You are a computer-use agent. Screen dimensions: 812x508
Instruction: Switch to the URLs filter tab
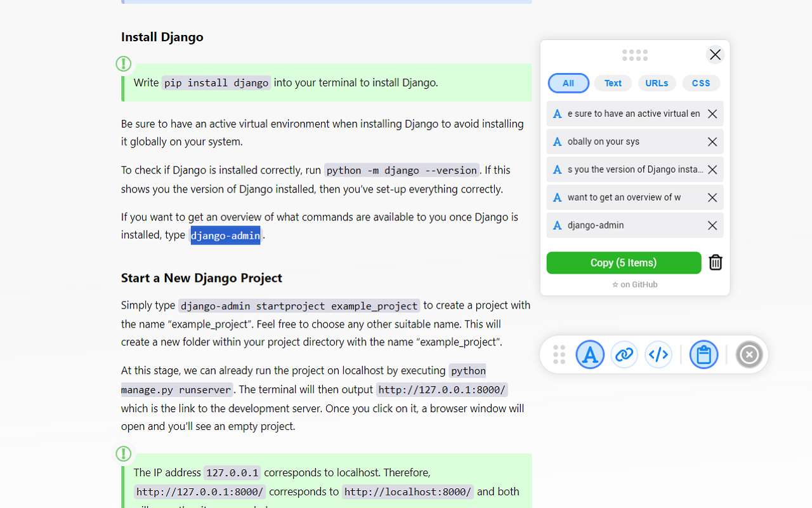click(657, 83)
